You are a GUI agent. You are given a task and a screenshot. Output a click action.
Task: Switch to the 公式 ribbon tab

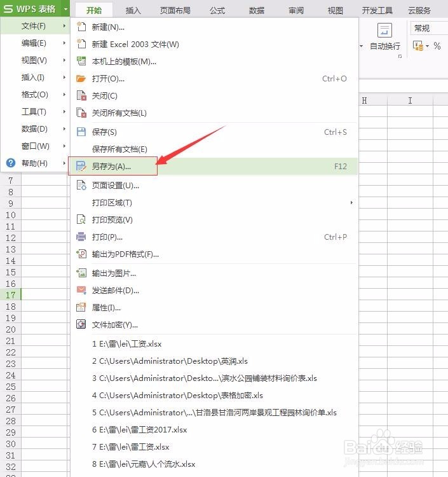click(217, 10)
